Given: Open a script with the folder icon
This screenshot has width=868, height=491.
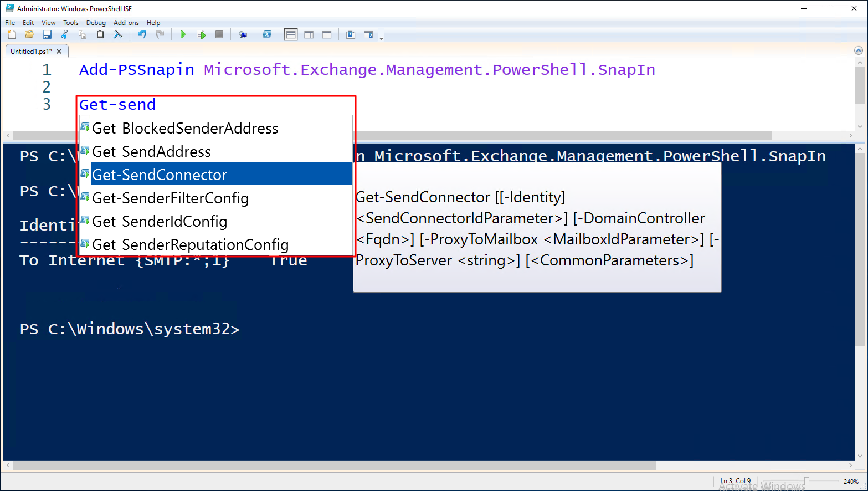Looking at the screenshot, I should (x=29, y=34).
